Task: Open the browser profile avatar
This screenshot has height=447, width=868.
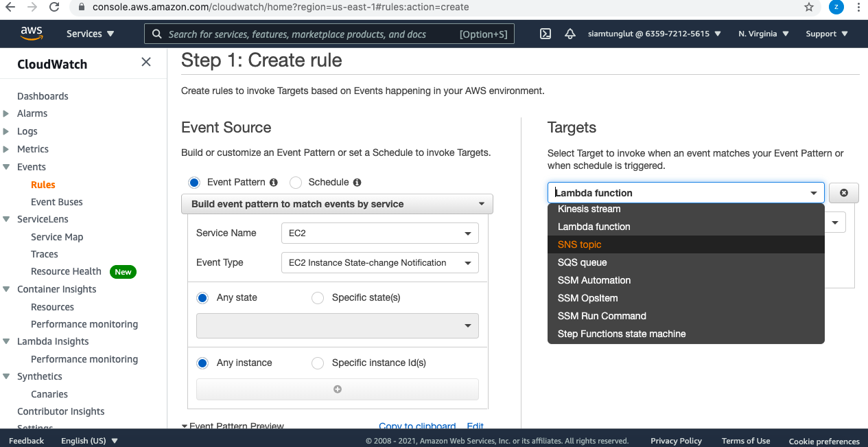Action: [836, 7]
